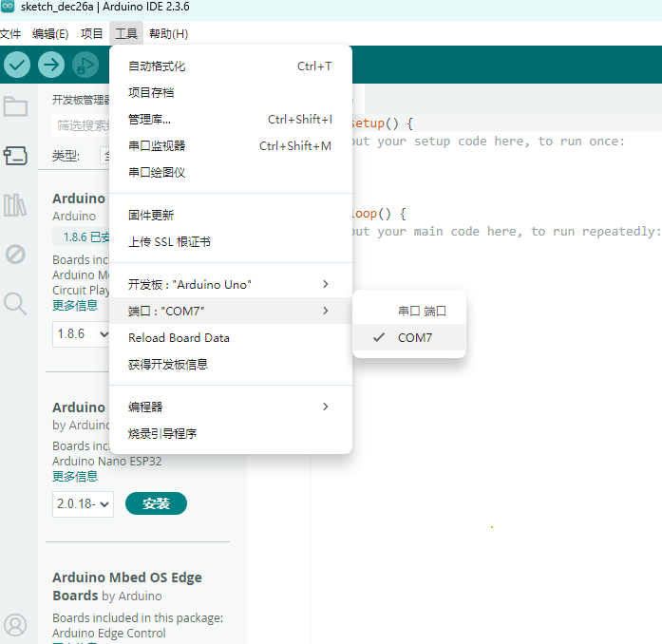Choose 上传 SSL 根证书
This screenshot has width=662, height=644.
[x=231, y=242]
